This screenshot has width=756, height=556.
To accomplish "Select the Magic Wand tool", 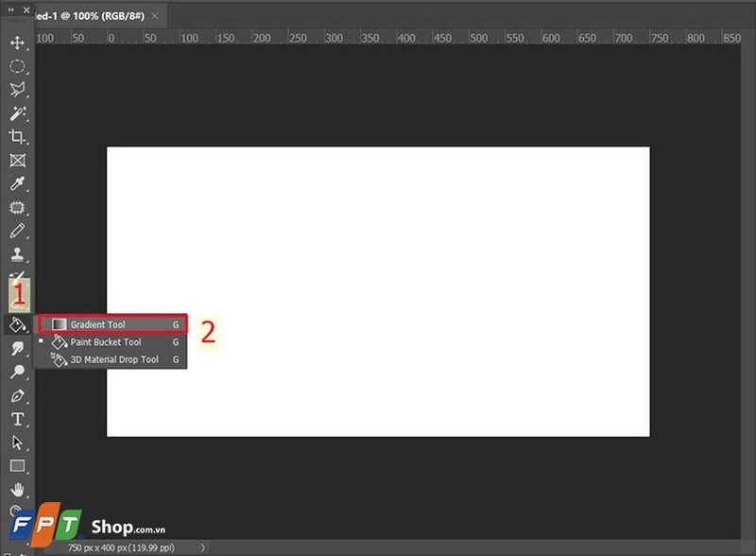I will (17, 113).
